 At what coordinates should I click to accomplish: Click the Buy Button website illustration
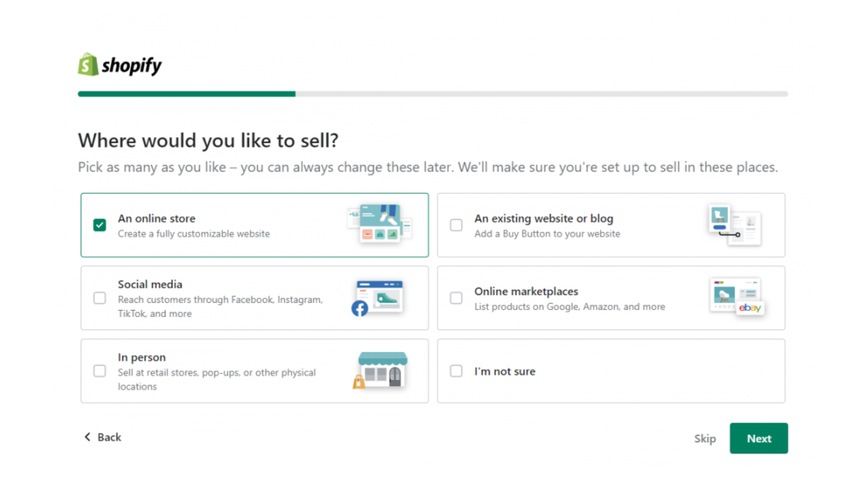click(735, 224)
